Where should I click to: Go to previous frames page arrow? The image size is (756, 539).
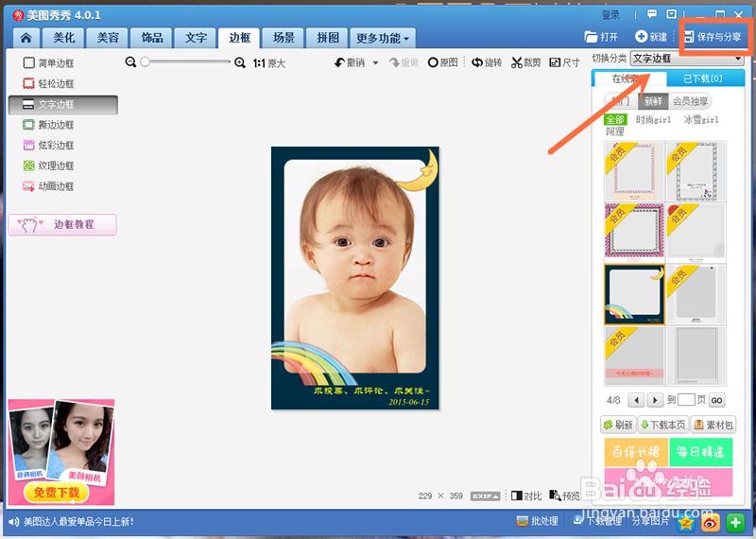click(x=636, y=400)
